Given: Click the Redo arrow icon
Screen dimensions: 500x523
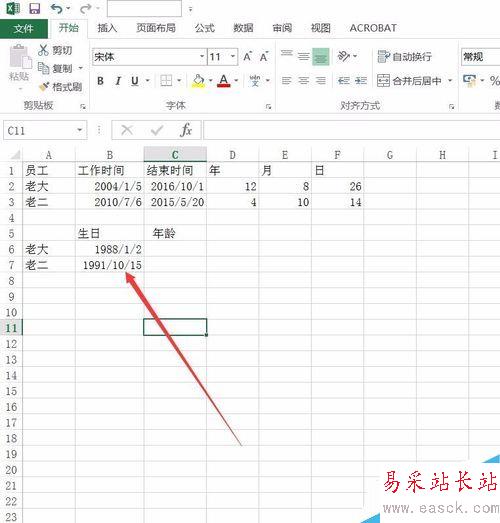Looking at the screenshot, I should [x=85, y=8].
